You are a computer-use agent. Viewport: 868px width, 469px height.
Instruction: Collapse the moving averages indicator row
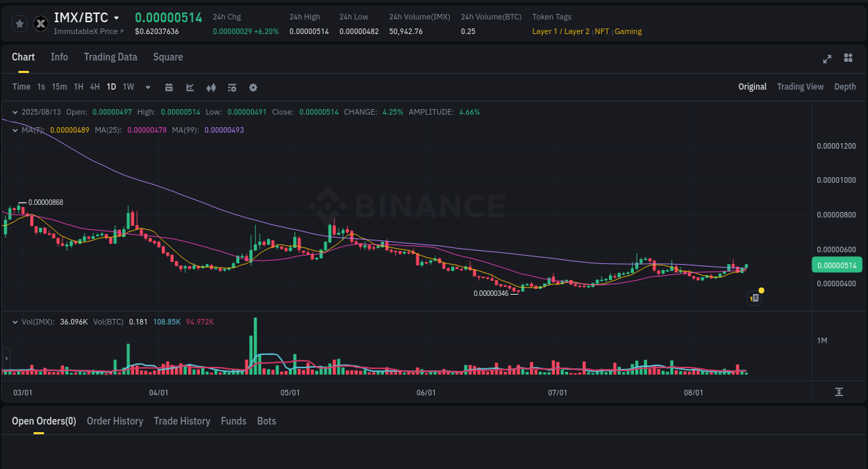coord(15,129)
